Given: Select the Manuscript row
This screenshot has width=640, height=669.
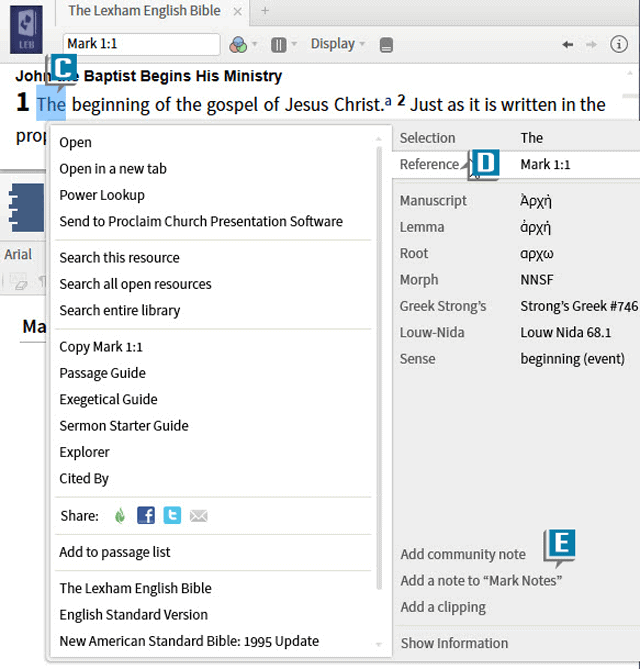Looking at the screenshot, I should coord(516,201).
